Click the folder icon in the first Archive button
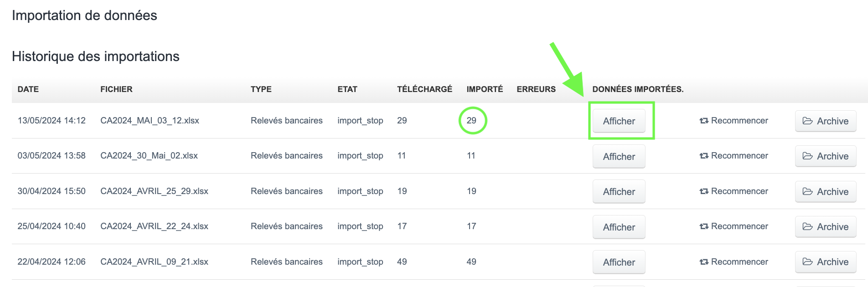868x287 pixels. [807, 121]
